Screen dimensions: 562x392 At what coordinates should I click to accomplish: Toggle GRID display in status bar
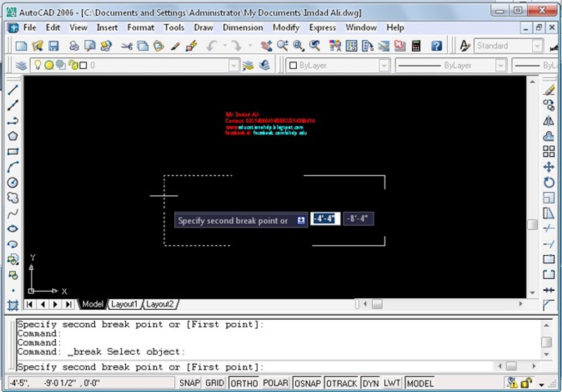coord(215,383)
